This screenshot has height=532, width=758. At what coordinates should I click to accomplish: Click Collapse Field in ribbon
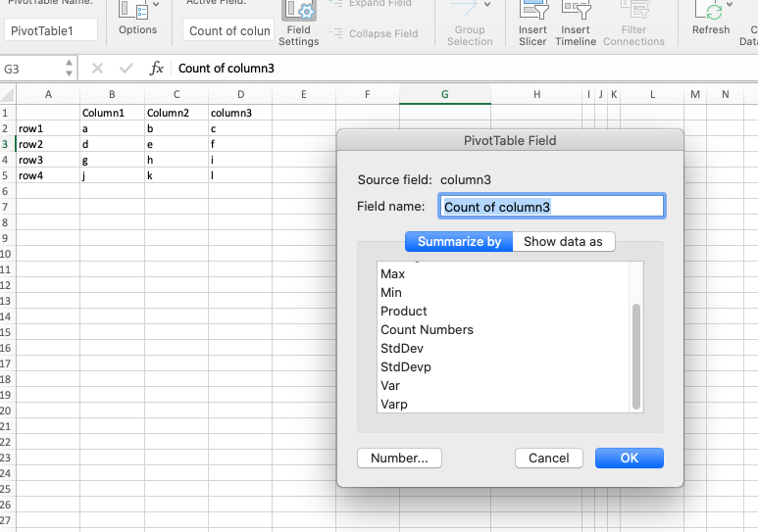click(374, 33)
